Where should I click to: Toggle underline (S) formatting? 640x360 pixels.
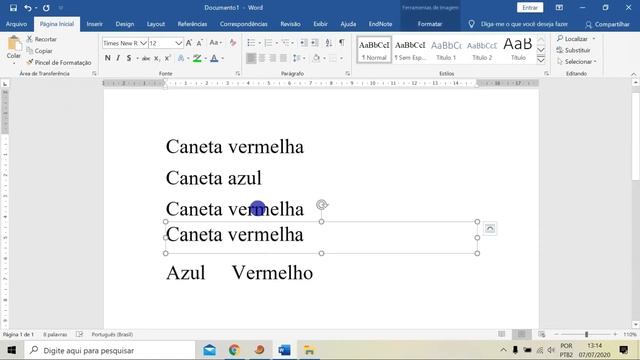[129, 58]
